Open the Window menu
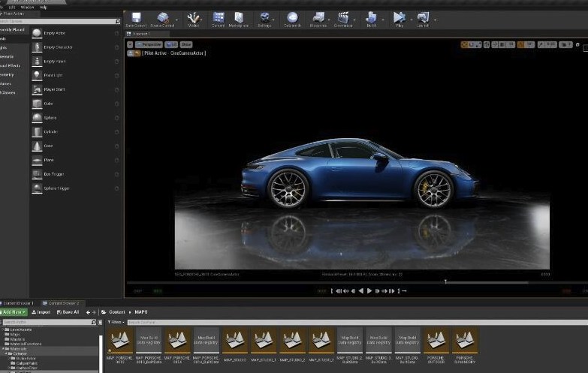The height and width of the screenshot is (373, 588). (x=27, y=7)
